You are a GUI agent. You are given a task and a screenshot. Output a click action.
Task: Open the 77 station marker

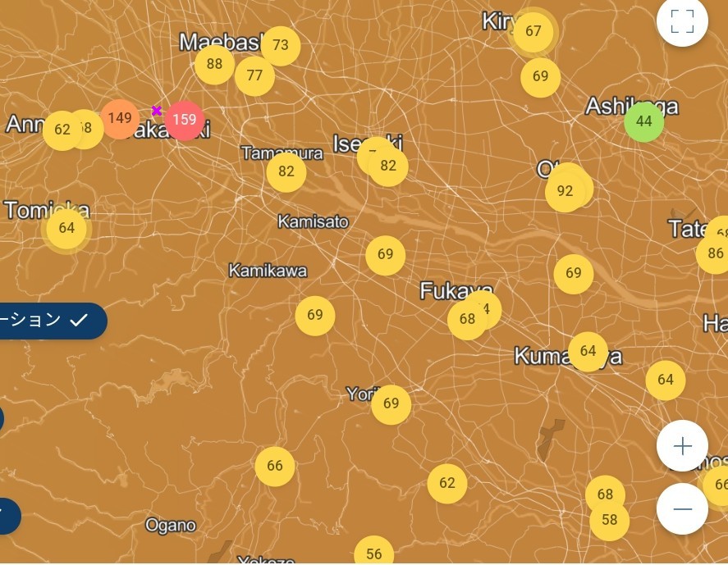point(254,75)
